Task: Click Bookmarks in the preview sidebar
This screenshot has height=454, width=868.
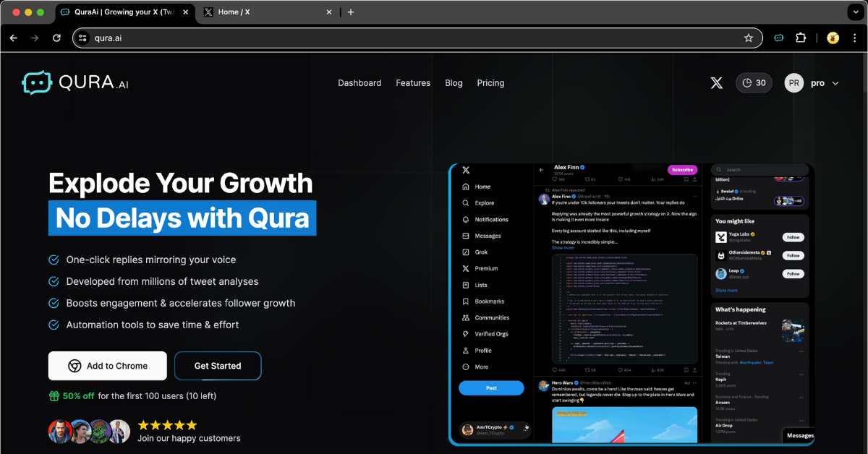Action: pos(483,301)
